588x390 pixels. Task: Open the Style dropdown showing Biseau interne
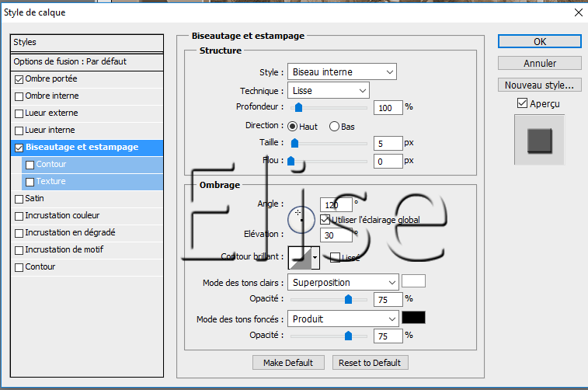coord(342,72)
